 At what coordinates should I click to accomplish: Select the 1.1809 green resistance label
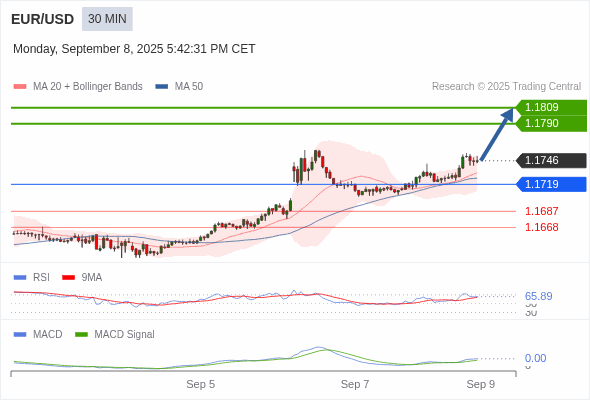coord(551,107)
